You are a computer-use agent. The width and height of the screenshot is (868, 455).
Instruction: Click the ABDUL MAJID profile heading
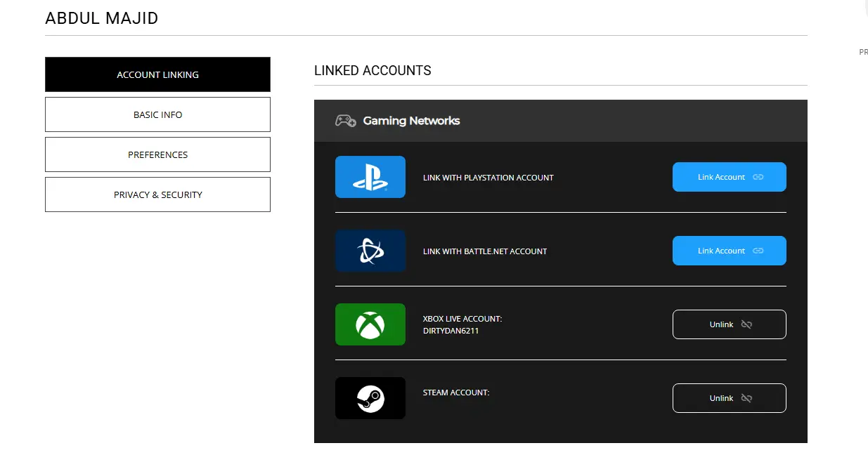coord(102,18)
